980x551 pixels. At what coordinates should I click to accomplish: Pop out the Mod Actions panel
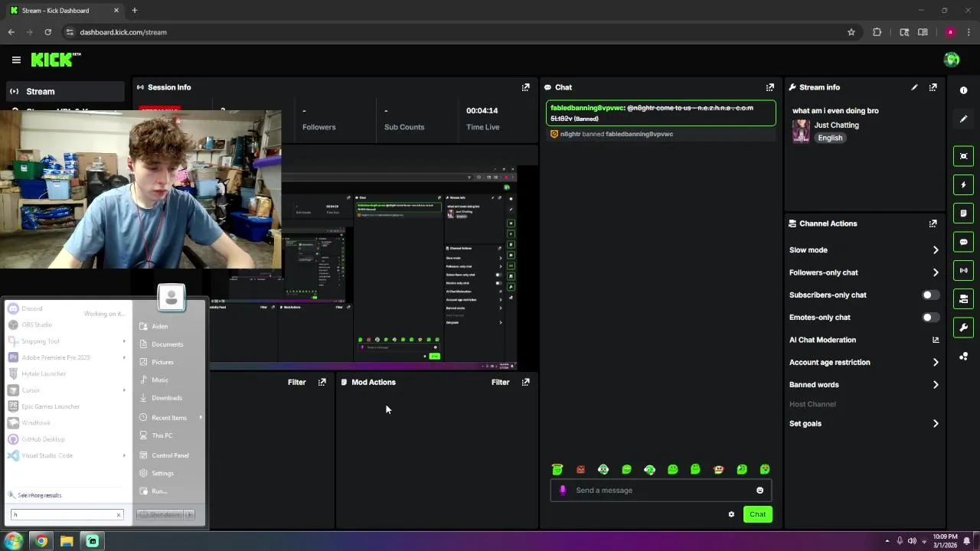[x=525, y=382]
